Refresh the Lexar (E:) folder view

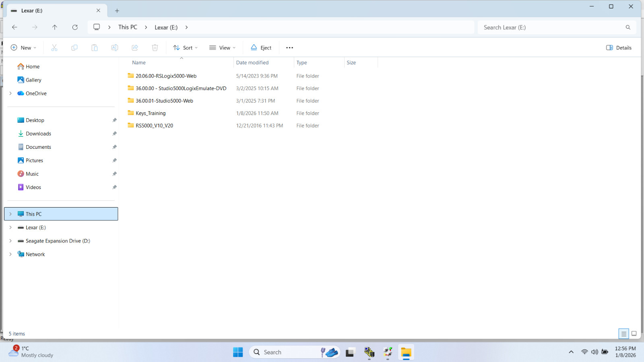(75, 27)
